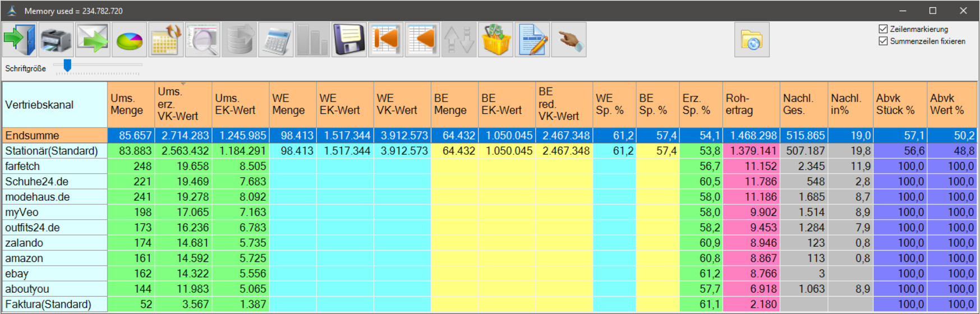Print the report with the printer icon
This screenshot has height=314, width=980.
coord(56,40)
